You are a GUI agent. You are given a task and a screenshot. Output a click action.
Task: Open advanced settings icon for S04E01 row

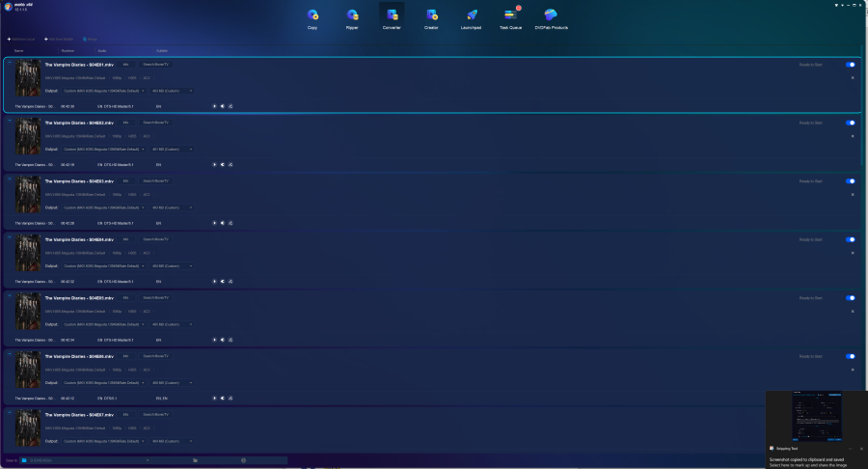pyautogui.click(x=223, y=106)
